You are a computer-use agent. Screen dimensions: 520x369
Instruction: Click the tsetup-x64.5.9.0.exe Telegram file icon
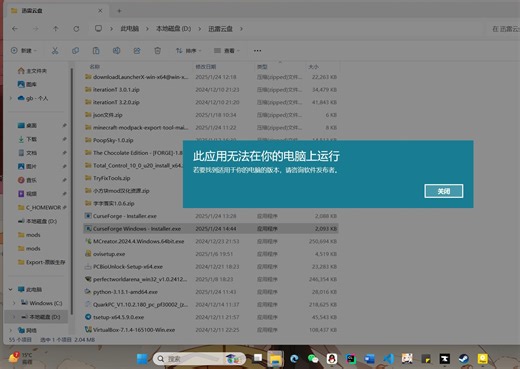tap(88, 317)
